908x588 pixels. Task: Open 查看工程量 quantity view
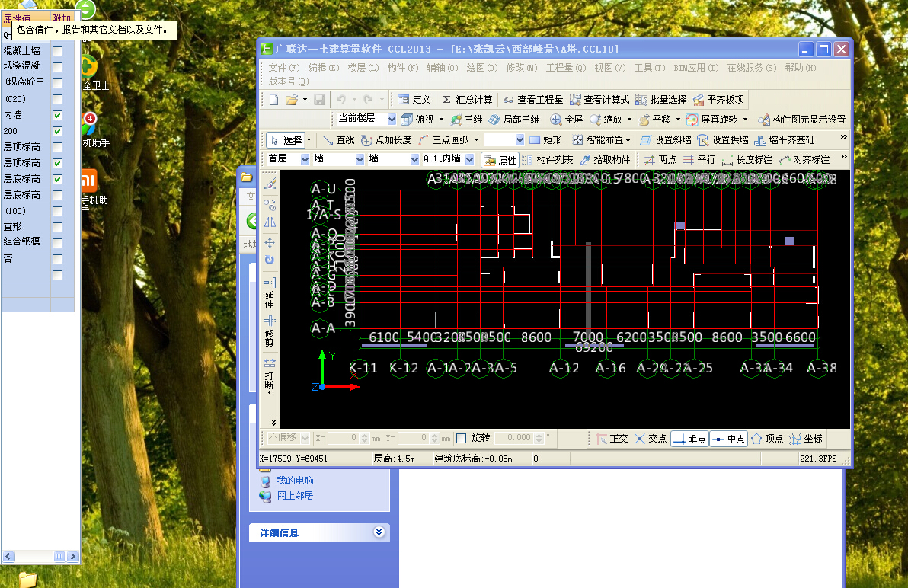[533, 100]
